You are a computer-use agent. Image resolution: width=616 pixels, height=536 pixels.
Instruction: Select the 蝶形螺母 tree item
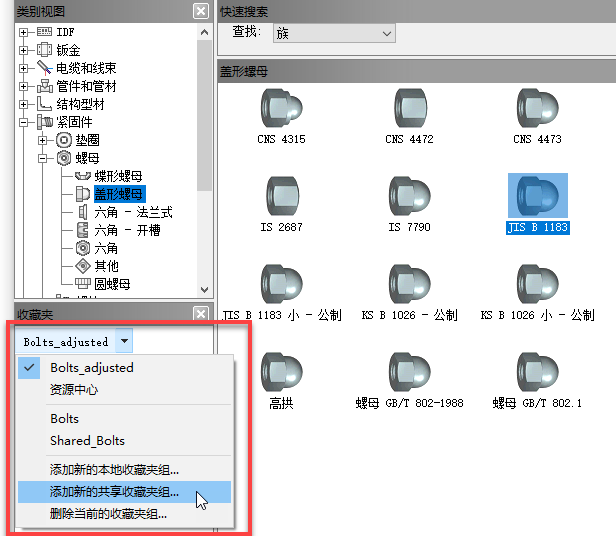tap(118, 176)
